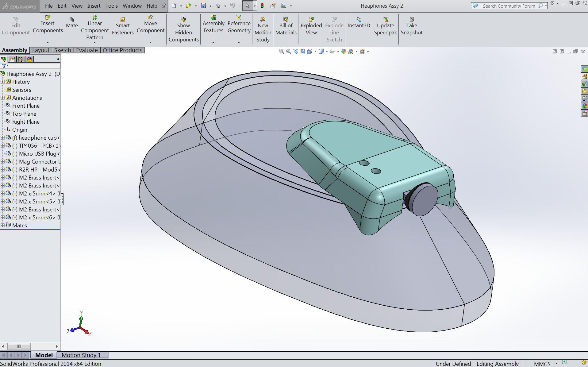Click Insert Components tool
The height and width of the screenshot is (367, 588).
pyautogui.click(x=48, y=24)
